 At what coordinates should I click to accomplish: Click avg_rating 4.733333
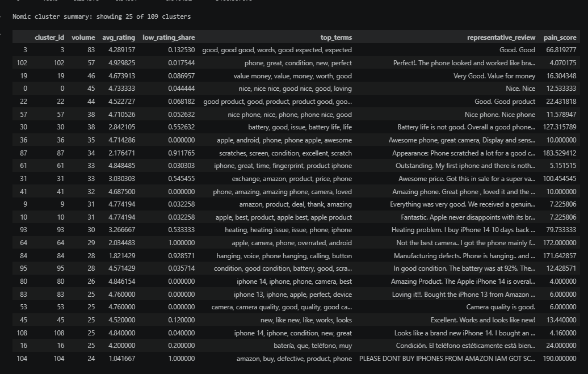(x=121, y=89)
